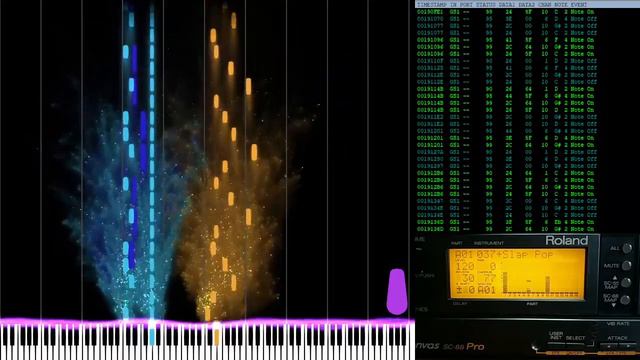Click the blue highlighted piano key
The image size is (640, 360).
(152, 336)
